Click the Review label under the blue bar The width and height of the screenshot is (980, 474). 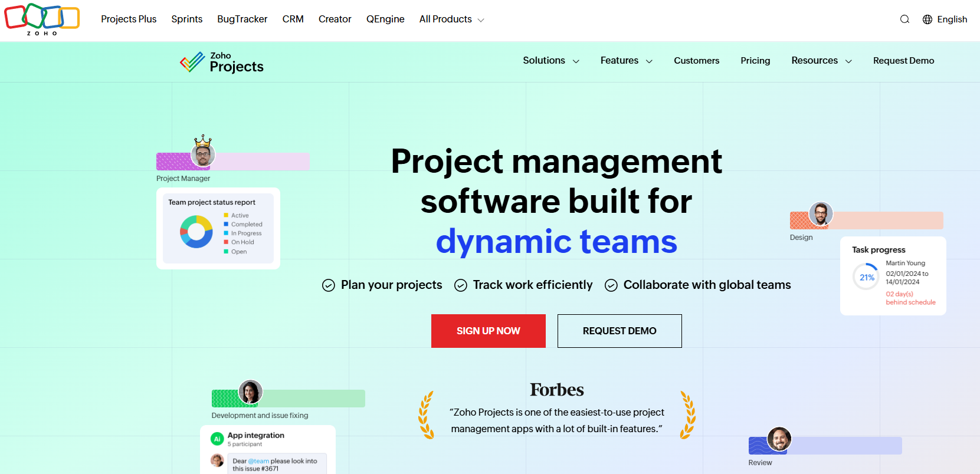click(x=760, y=463)
